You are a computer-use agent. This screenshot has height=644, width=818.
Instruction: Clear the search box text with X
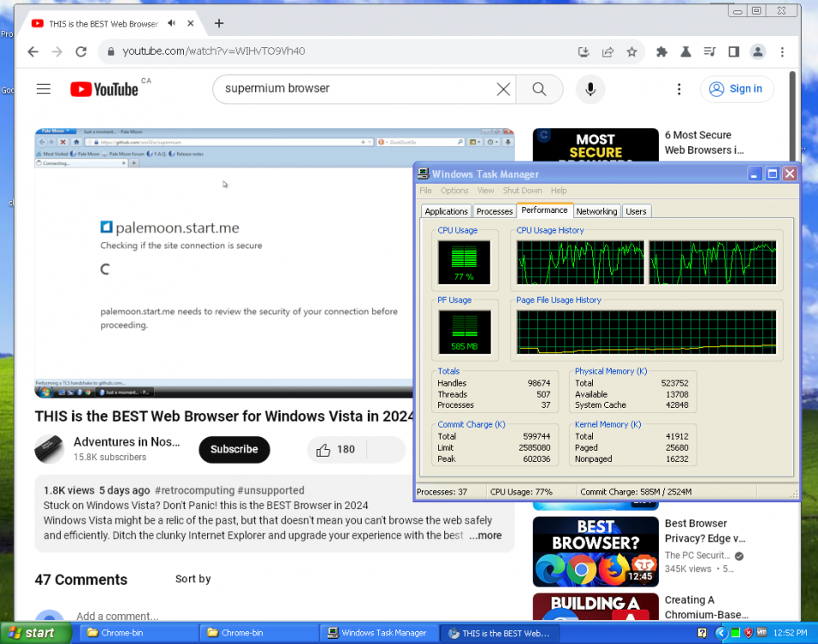504,88
